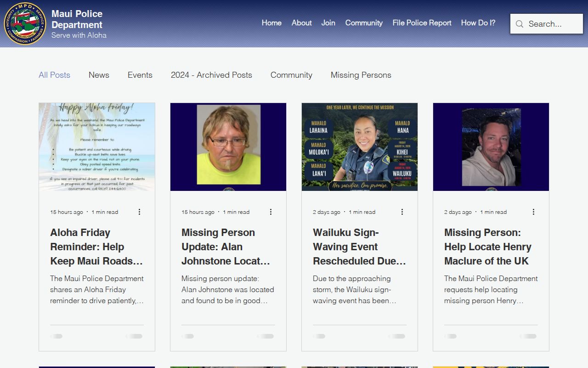The height and width of the screenshot is (368, 588).
Task: Filter posts by Community category tab
Action: click(291, 75)
